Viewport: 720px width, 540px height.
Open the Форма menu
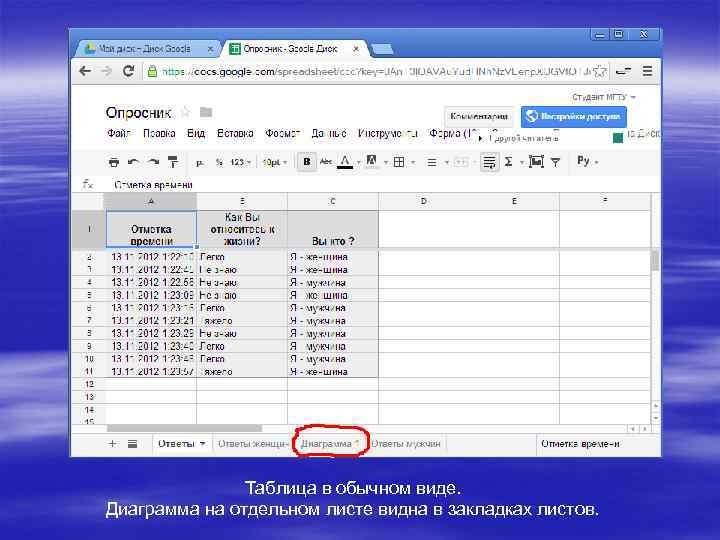click(454, 133)
